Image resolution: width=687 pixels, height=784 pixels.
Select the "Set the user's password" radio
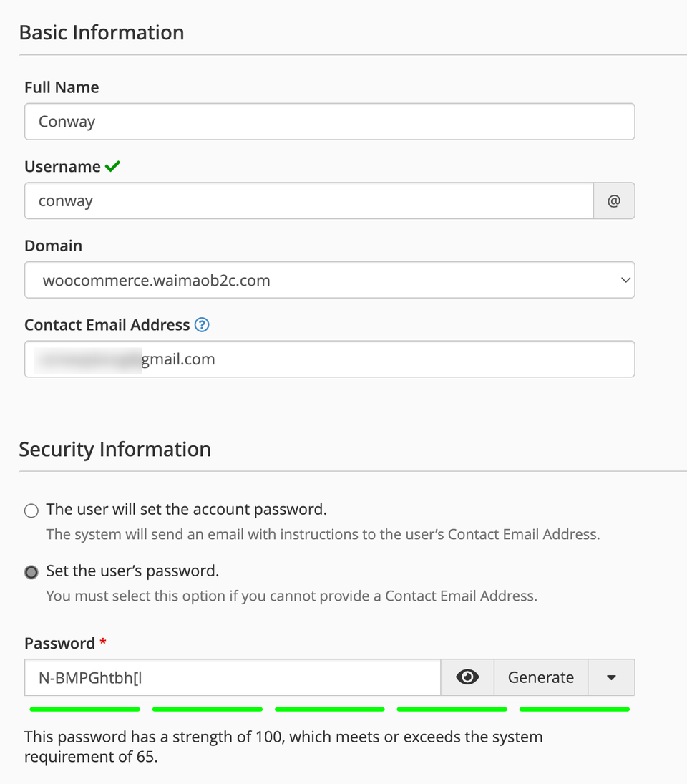click(31, 572)
